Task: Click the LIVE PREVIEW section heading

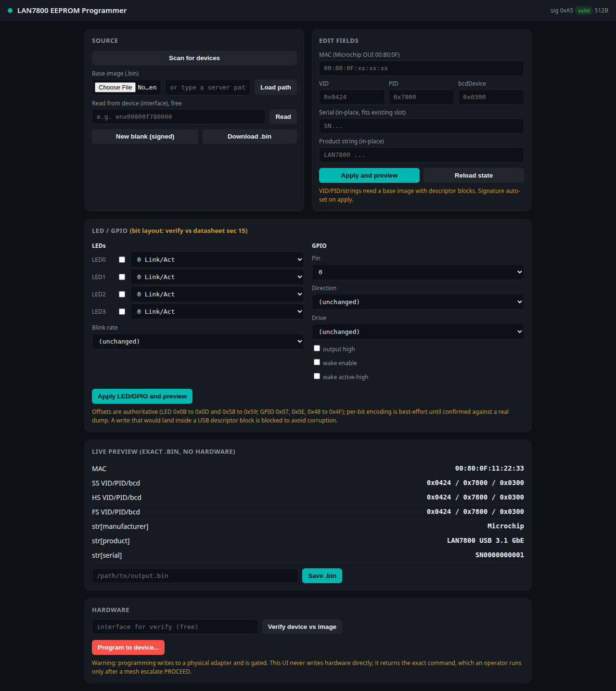Action: 164,452
